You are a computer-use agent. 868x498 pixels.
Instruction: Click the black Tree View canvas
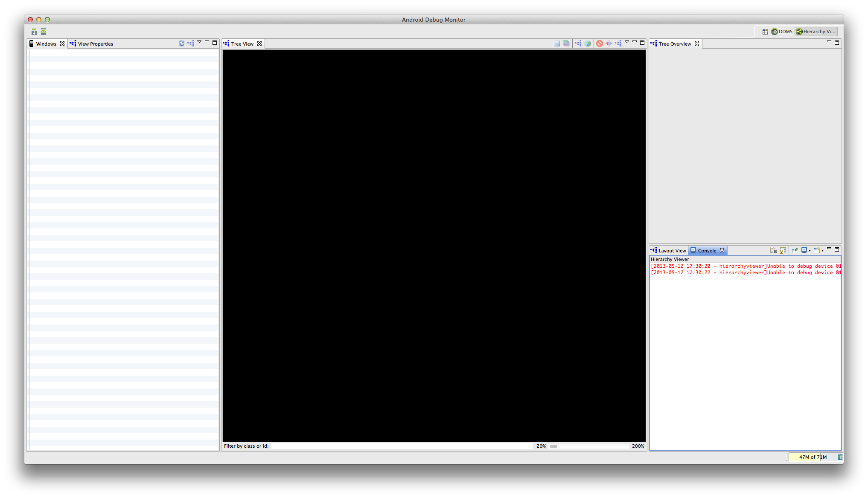click(x=434, y=246)
